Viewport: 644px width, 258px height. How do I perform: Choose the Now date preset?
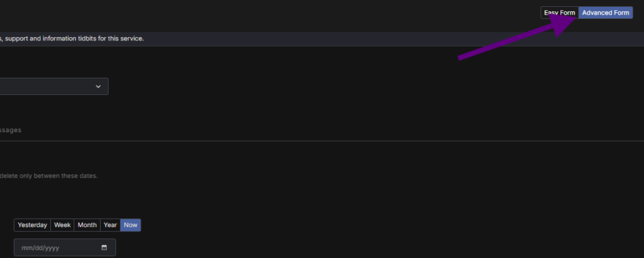[x=131, y=225]
